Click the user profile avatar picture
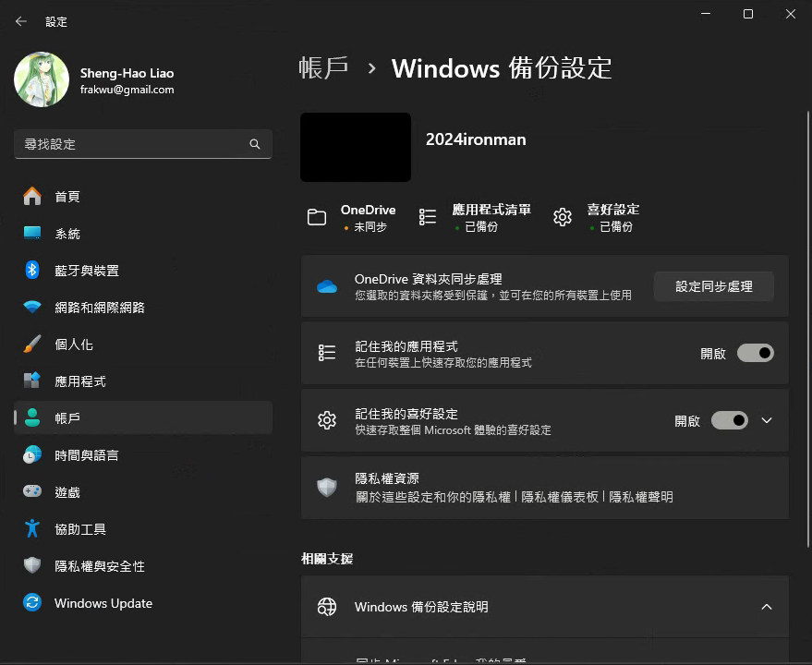Image resolution: width=812 pixels, height=665 pixels. [x=42, y=79]
